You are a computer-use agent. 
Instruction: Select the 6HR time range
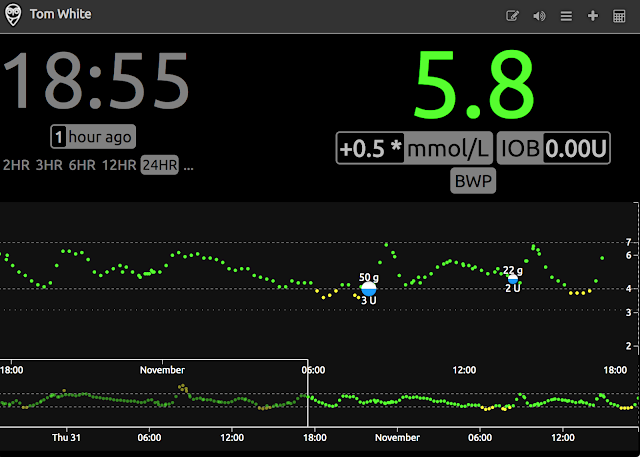click(82, 165)
